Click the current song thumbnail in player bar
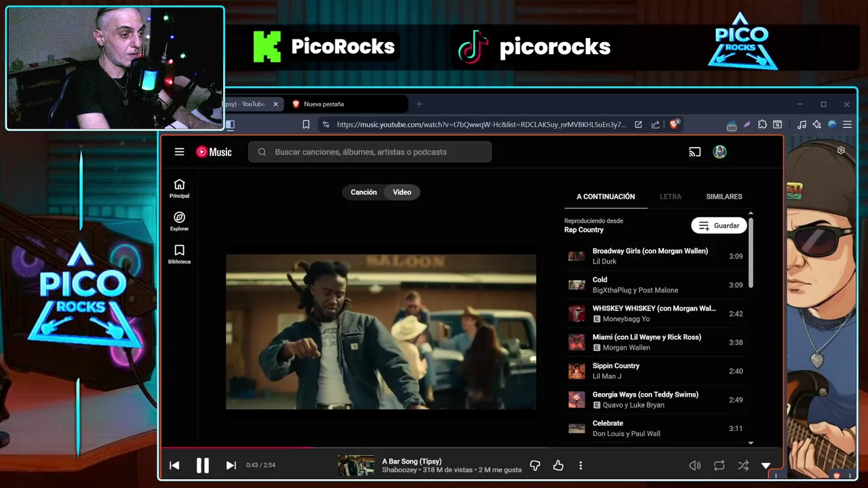Screen dimensions: 868x488 tap(356, 465)
